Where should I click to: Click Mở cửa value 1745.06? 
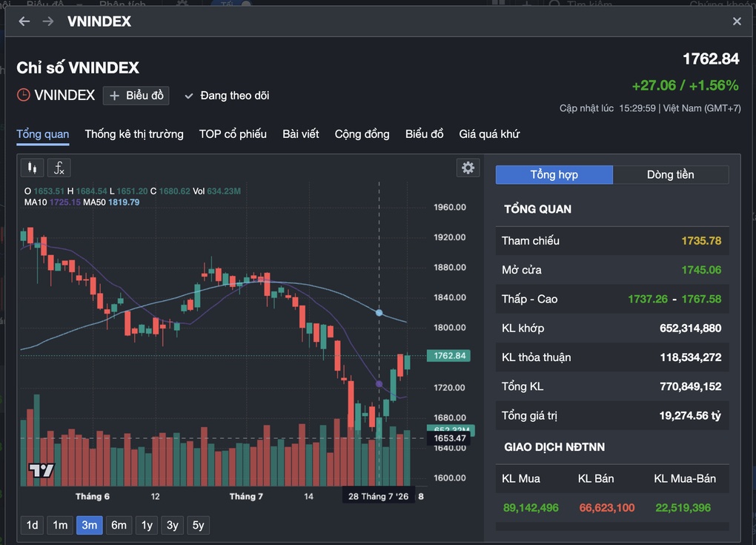click(701, 270)
